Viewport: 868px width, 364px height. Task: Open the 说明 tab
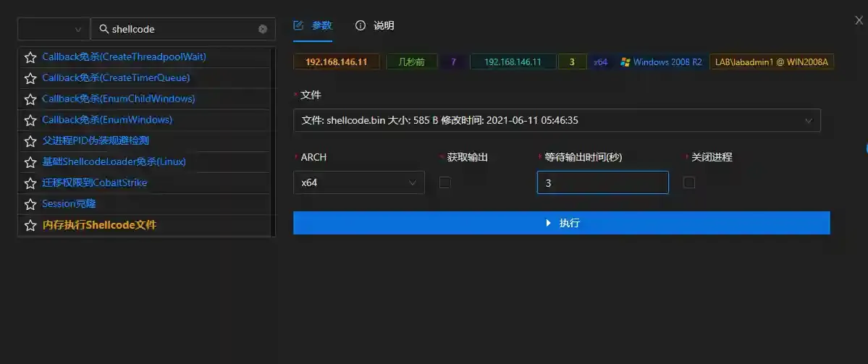375,25
